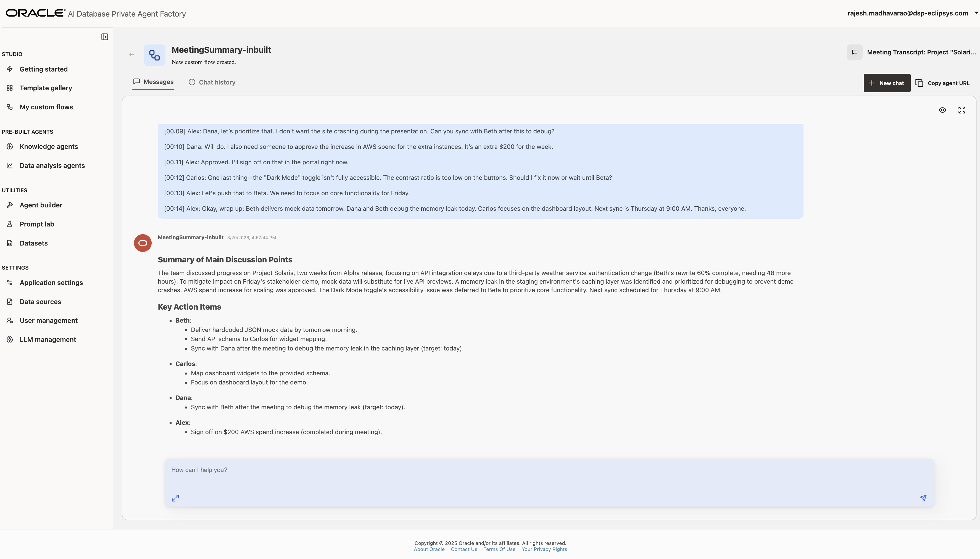The image size is (980, 559).
Task: Open the Prompt lab
Action: click(36, 224)
